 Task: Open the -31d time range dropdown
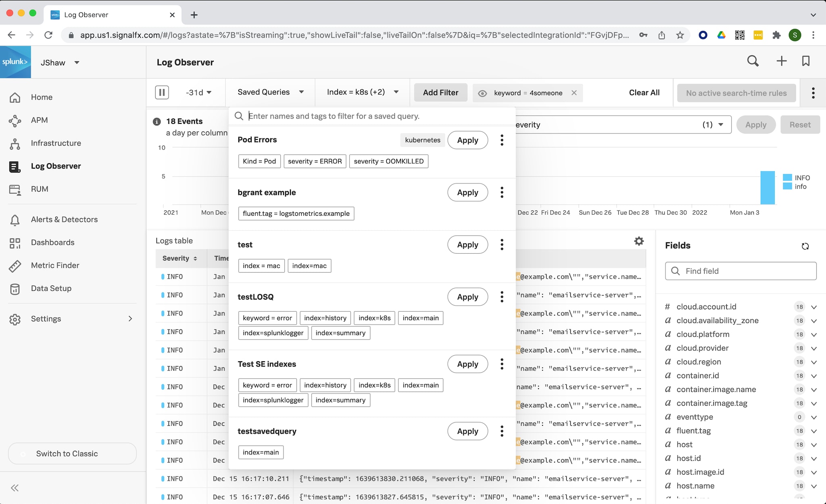tap(198, 92)
